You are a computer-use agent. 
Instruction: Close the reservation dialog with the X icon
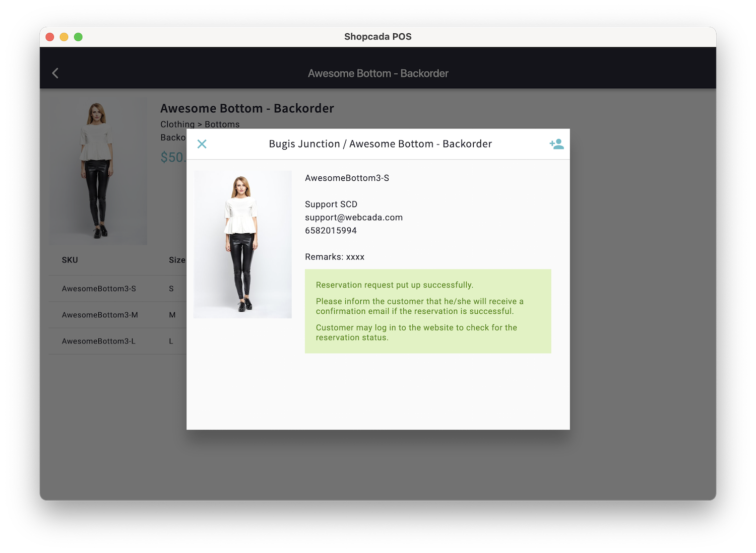coord(202,144)
